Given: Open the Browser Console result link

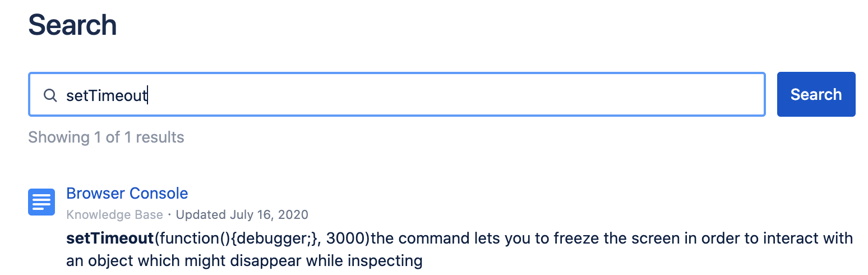Looking at the screenshot, I should pyautogui.click(x=127, y=194).
